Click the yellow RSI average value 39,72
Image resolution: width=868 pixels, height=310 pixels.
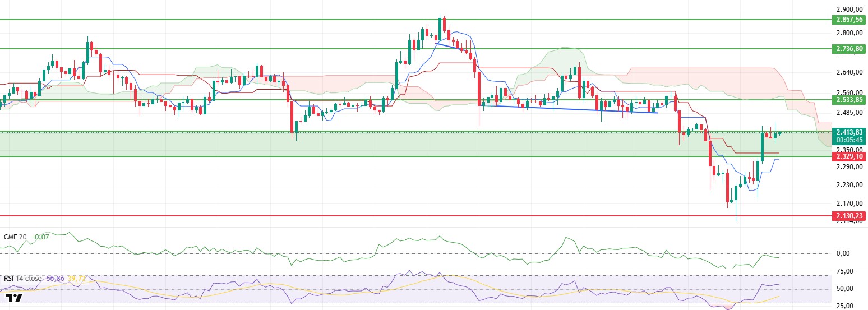coord(76,278)
